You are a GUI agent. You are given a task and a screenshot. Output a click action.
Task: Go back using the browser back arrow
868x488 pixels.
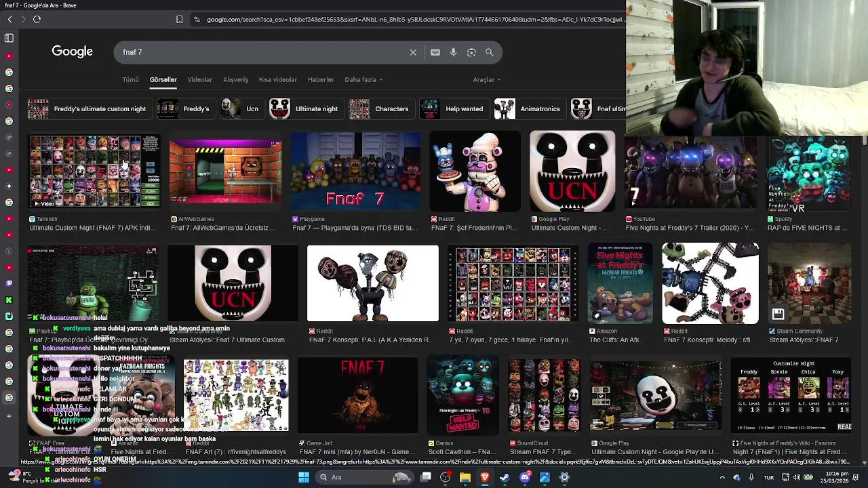pos(9,20)
